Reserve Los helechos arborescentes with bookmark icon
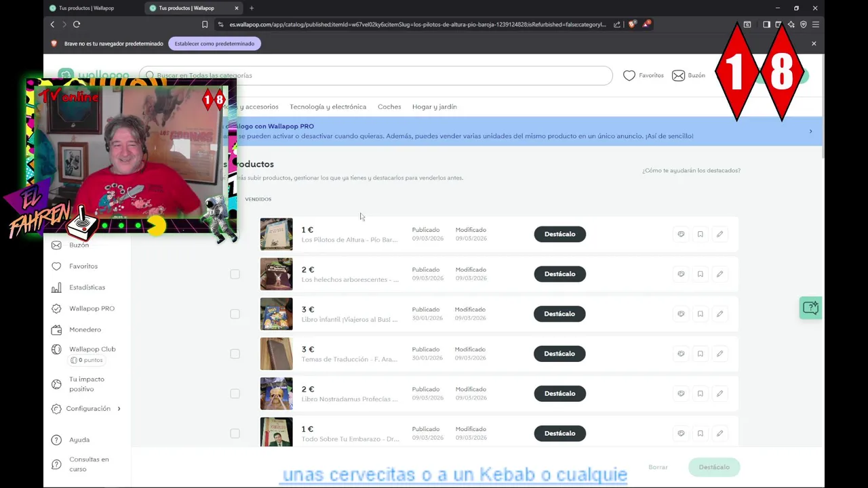Viewport: 868px width, 488px height. click(x=701, y=274)
